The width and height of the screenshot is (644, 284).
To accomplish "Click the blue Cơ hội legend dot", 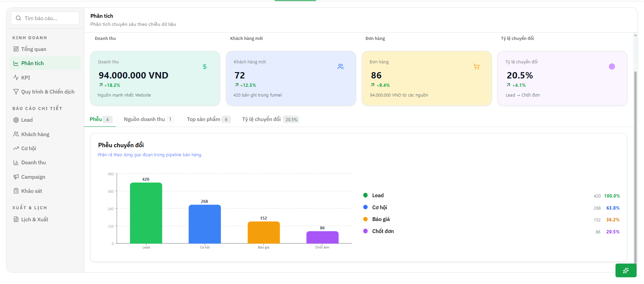I will pyautogui.click(x=366, y=207).
